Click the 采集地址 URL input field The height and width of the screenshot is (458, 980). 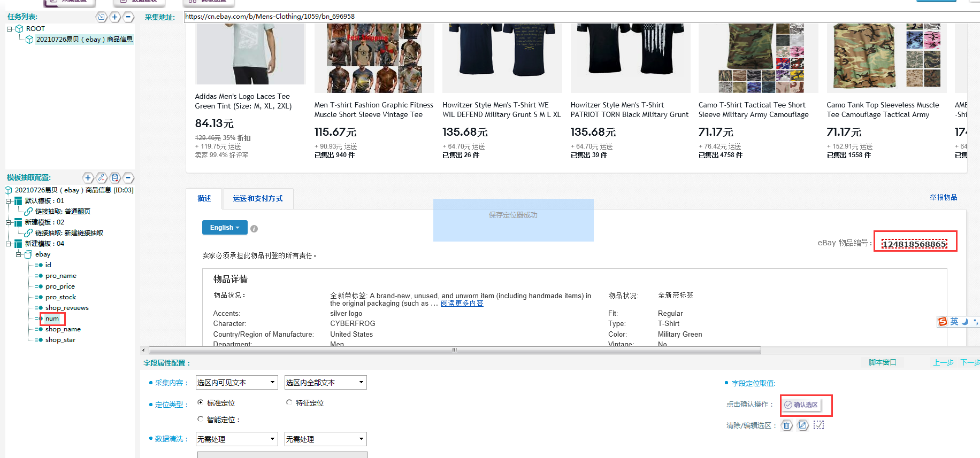click(581, 17)
